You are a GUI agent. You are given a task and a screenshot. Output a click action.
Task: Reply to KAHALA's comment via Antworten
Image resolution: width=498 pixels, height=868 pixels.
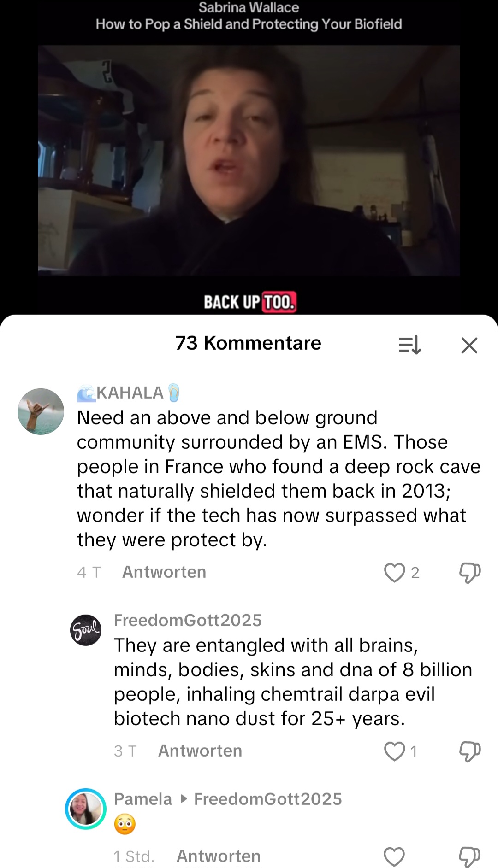tap(164, 572)
